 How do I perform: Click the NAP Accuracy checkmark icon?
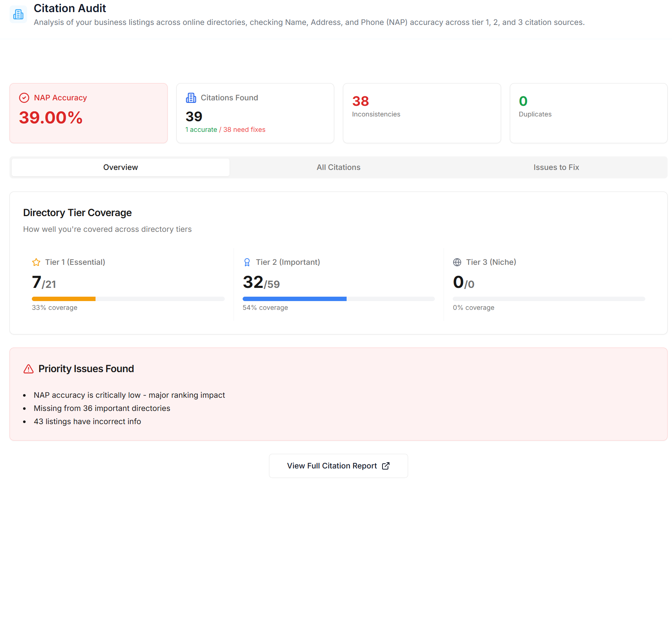point(24,97)
